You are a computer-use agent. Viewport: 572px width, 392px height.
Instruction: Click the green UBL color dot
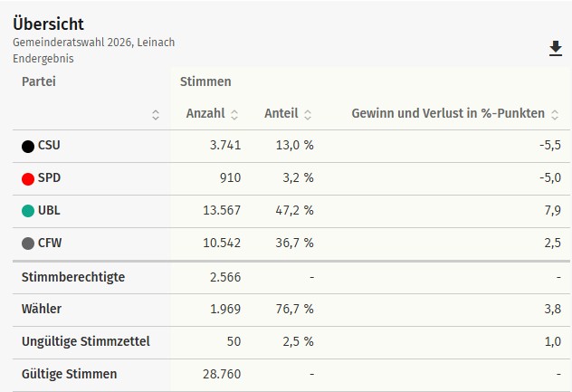coord(28,211)
